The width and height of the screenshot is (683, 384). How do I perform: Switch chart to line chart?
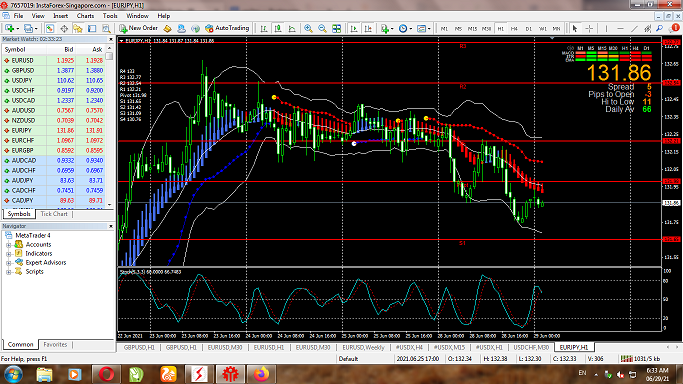(x=292, y=28)
